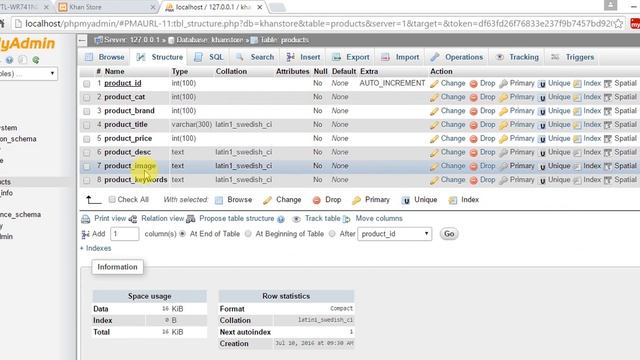Click the Track table link
Image resolution: width=640 pixels, height=360 pixels.
click(x=322, y=218)
